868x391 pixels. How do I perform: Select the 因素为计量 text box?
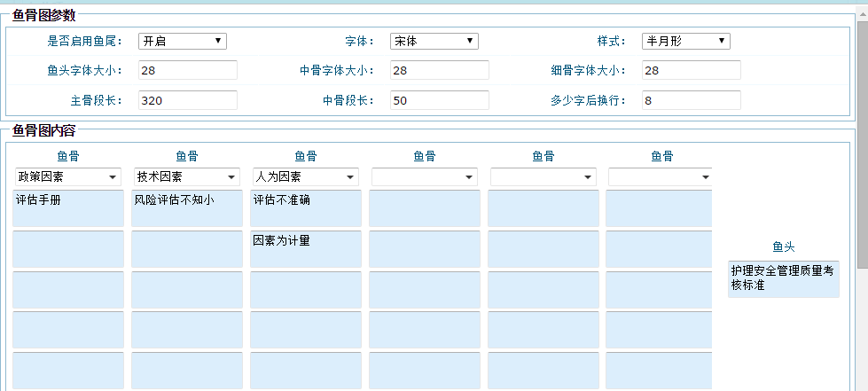(305, 249)
